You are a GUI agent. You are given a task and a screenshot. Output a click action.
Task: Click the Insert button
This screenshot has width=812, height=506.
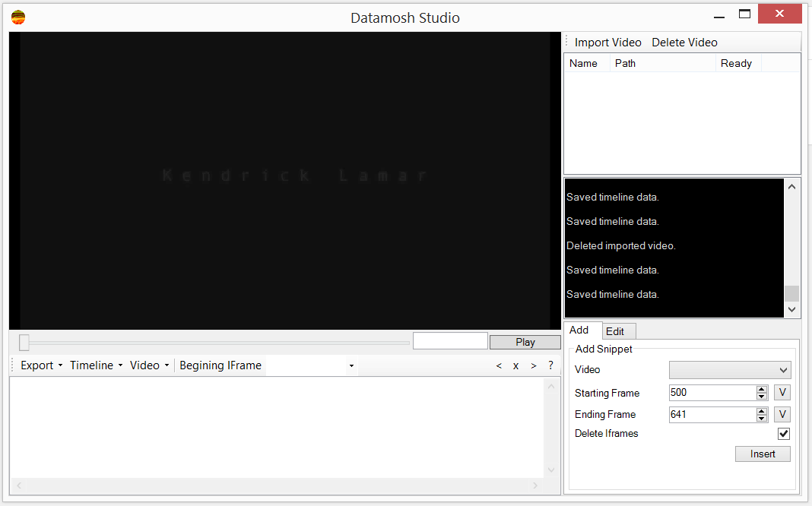[763, 454]
